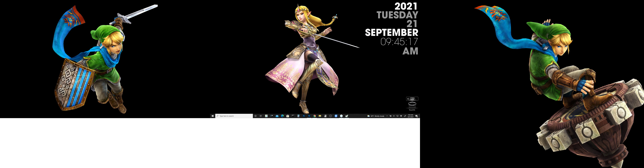Open the 60°F Mostly cloudy weather widget
Screen dimensions: 644x168
coord(376,116)
